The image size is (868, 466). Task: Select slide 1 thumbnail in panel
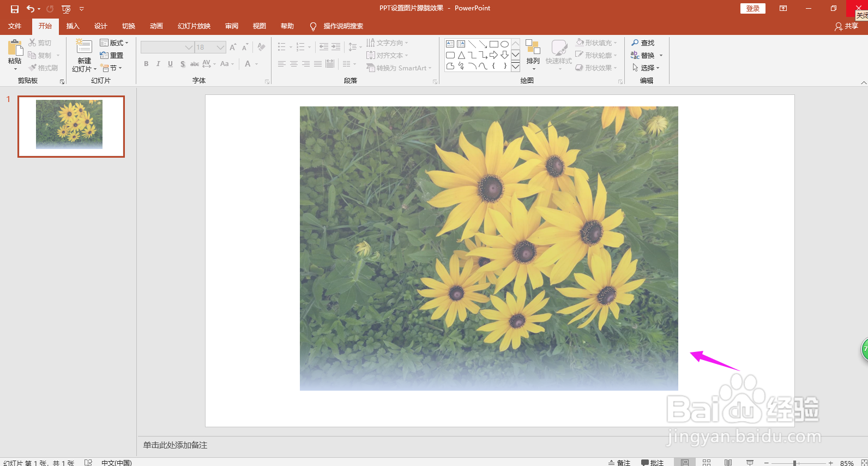pos(71,127)
